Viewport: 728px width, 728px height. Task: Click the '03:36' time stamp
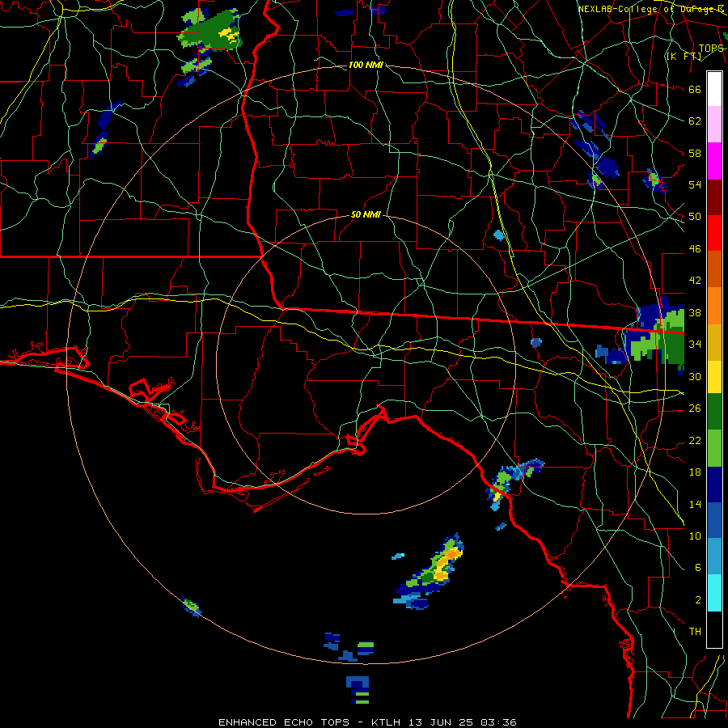tap(498, 722)
